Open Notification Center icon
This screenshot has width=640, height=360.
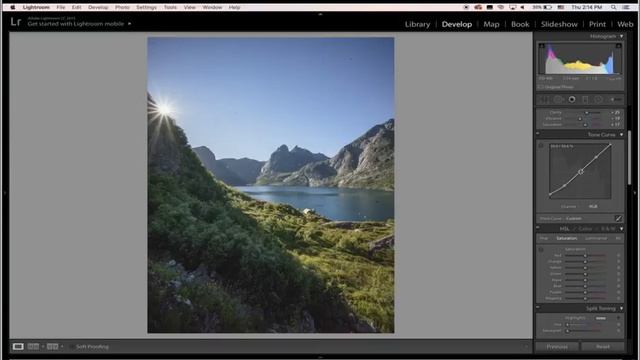[626, 7]
